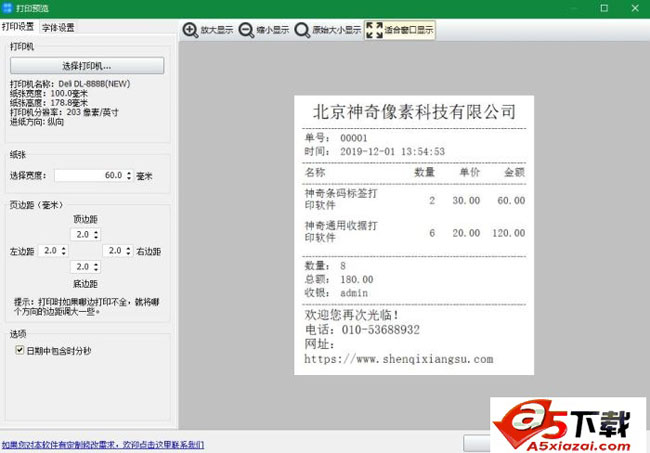Click the phone number 010-53688932 on receipt

(x=381, y=330)
